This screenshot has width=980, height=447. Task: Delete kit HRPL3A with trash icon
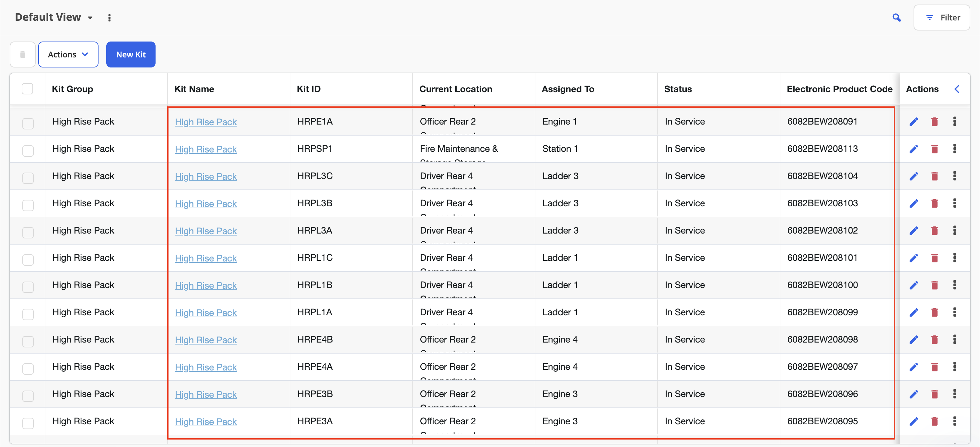934,231
